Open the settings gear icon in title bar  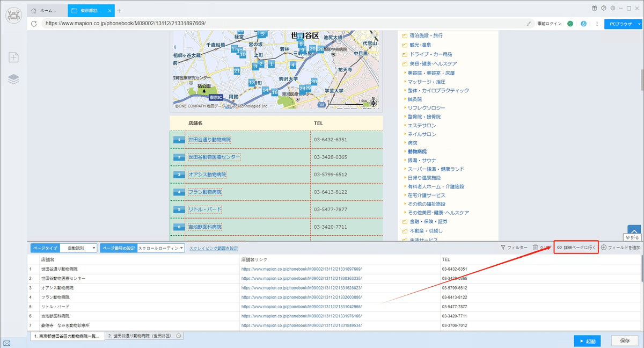click(x=612, y=8)
